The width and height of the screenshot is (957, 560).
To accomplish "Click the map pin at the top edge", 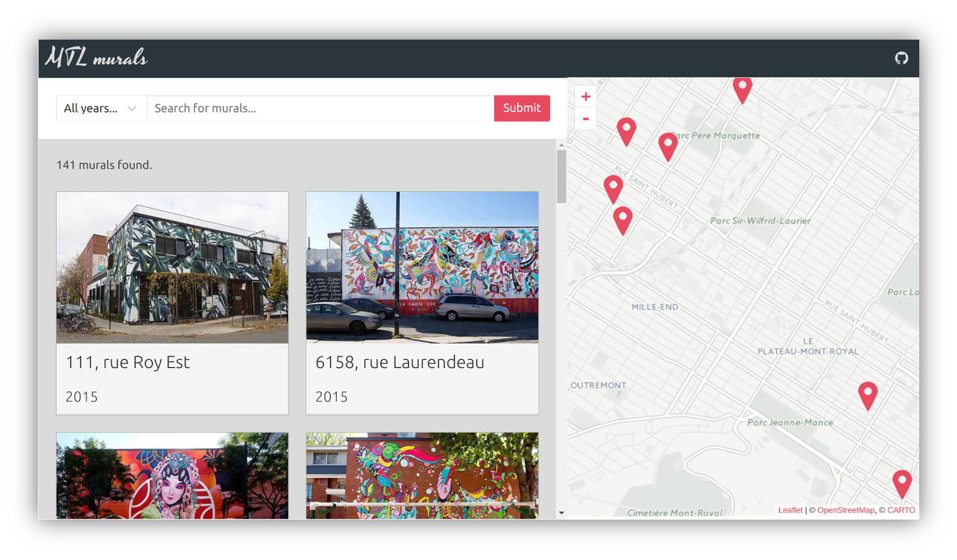I will (x=742, y=90).
